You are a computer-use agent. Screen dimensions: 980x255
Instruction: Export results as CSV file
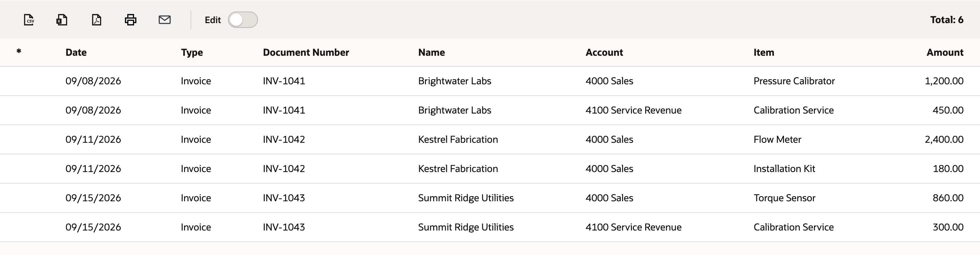pos(29,20)
